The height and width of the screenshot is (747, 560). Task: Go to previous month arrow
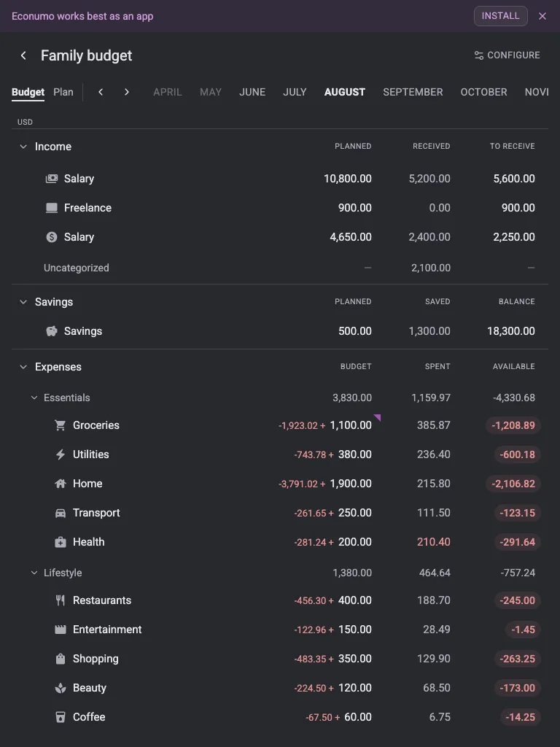click(x=101, y=92)
